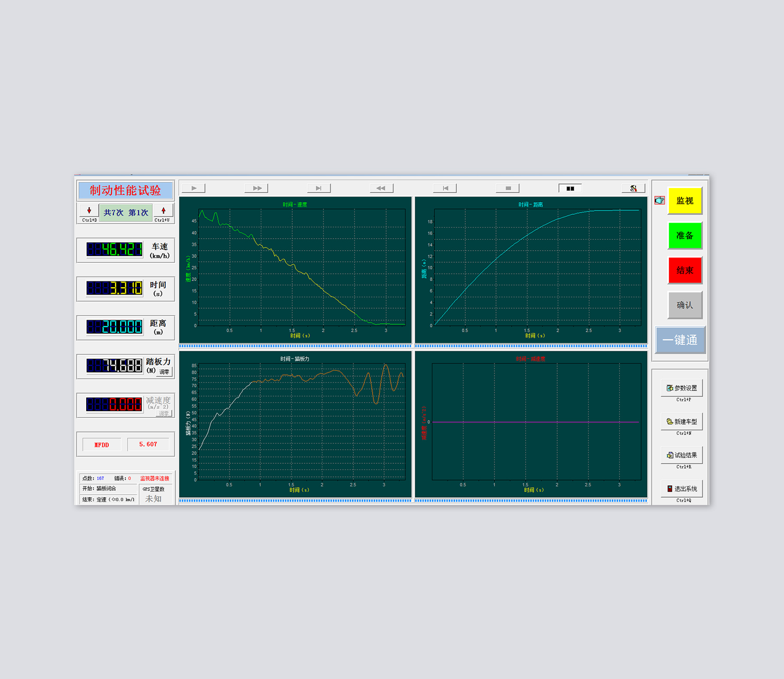Click the step-forward playback button

(x=319, y=188)
